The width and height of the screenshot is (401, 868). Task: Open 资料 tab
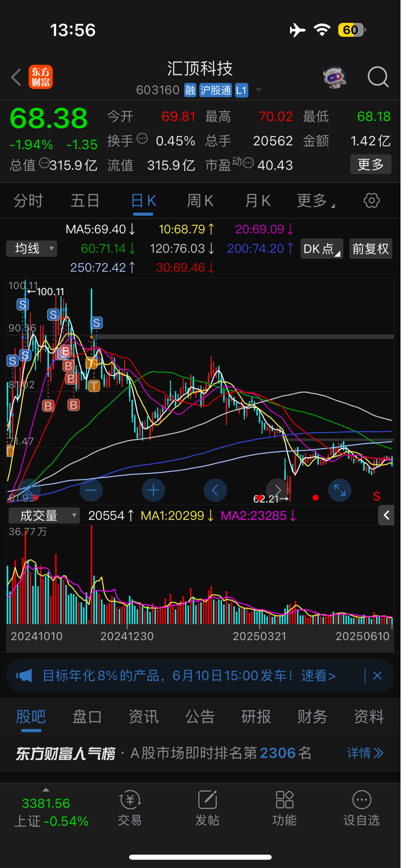coord(369,717)
